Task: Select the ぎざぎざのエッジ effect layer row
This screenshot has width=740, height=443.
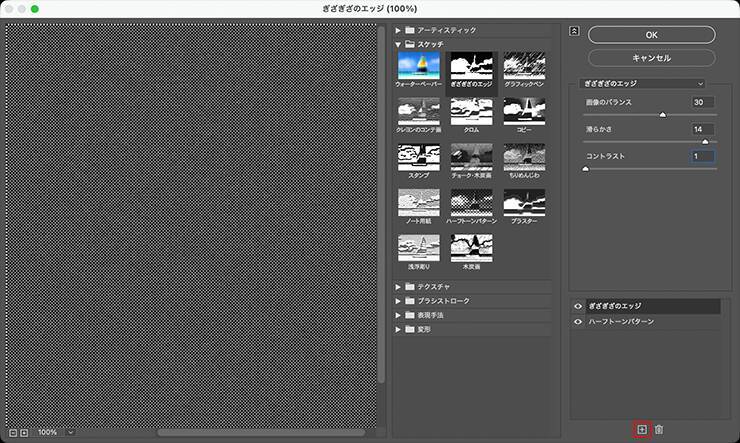Action: (x=653, y=306)
